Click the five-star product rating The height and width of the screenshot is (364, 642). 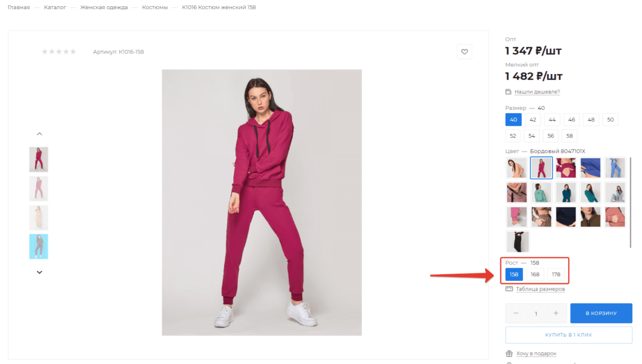coord(59,52)
